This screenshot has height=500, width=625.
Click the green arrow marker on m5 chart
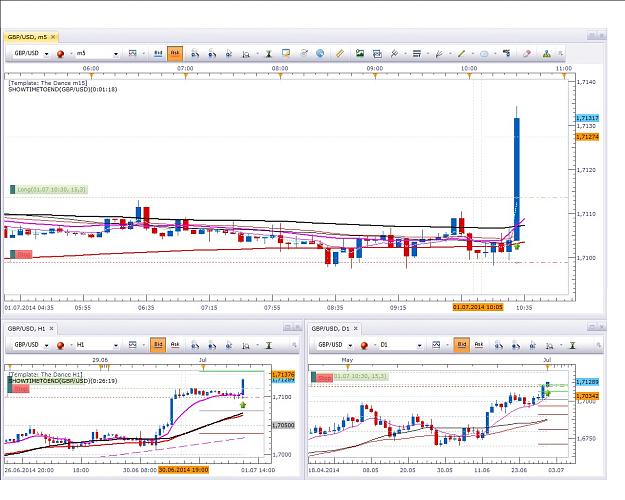click(x=517, y=247)
